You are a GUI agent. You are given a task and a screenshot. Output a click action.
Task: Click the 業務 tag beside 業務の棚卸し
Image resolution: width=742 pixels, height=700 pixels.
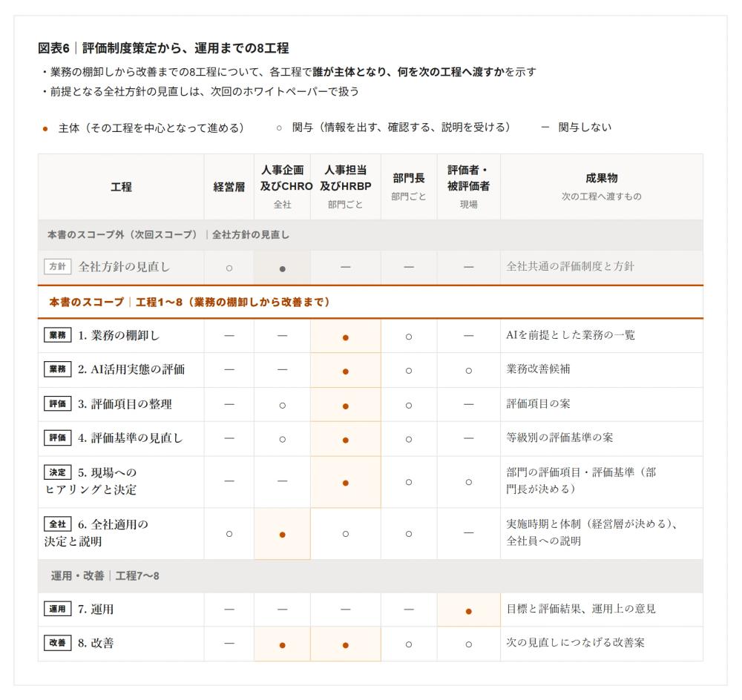57,335
